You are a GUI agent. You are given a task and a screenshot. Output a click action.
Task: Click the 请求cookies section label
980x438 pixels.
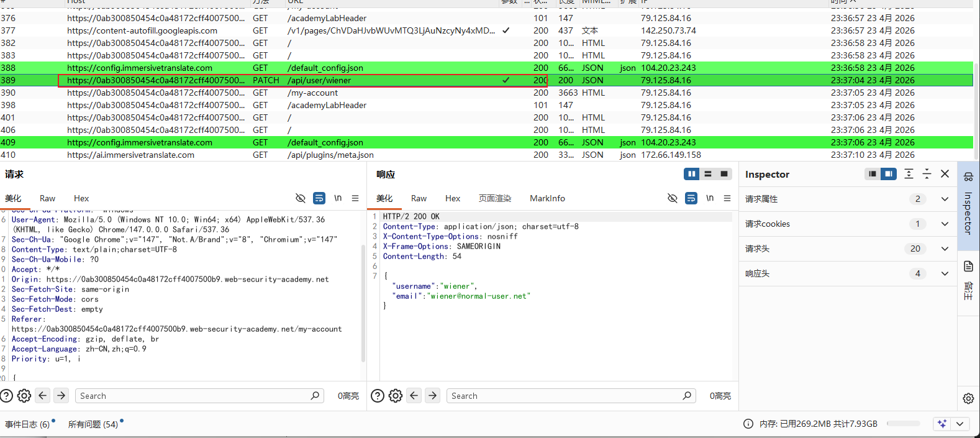click(x=768, y=224)
